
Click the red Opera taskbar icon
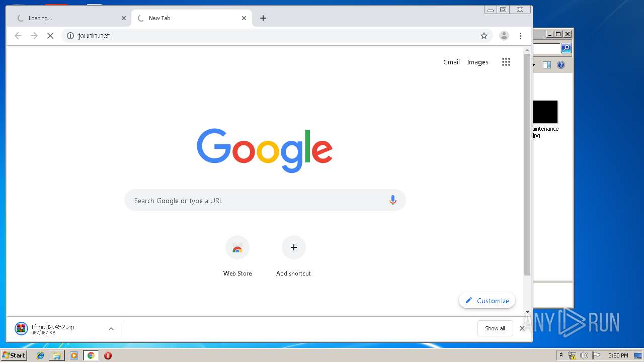point(108,355)
